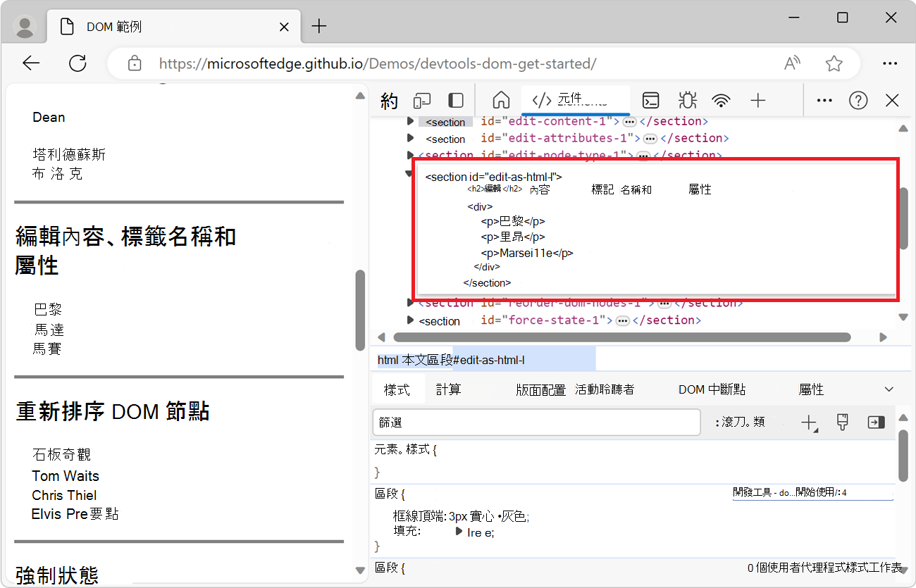The width and height of the screenshot is (916, 588).
Task: Toggle computed styles sidebar icon
Action: coord(876,423)
